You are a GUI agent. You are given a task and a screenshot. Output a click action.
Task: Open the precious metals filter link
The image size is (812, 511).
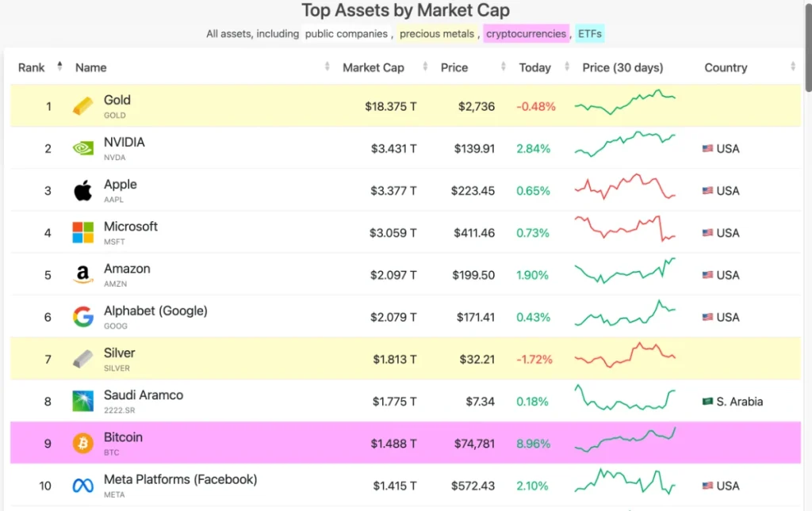coord(437,33)
